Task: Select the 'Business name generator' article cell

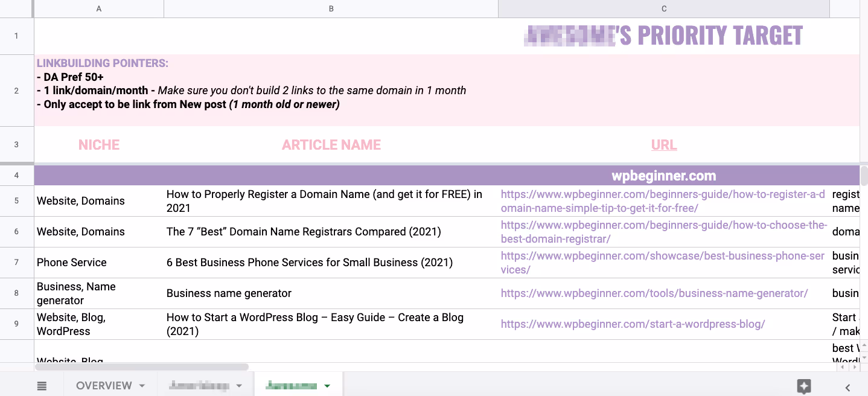Action: [x=331, y=293]
